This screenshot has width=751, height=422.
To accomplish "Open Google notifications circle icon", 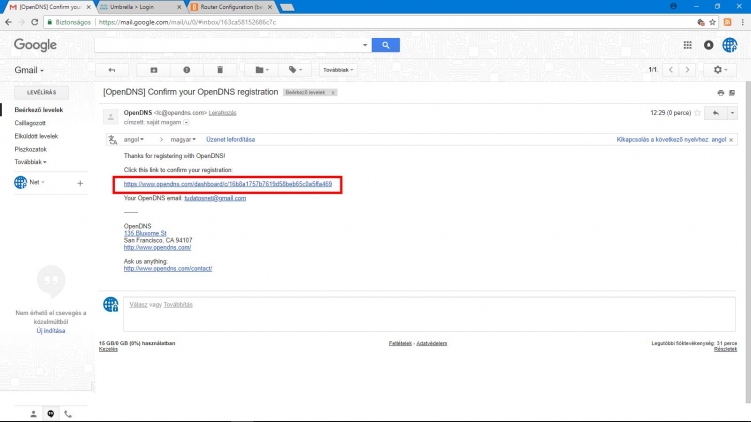I will [708, 45].
